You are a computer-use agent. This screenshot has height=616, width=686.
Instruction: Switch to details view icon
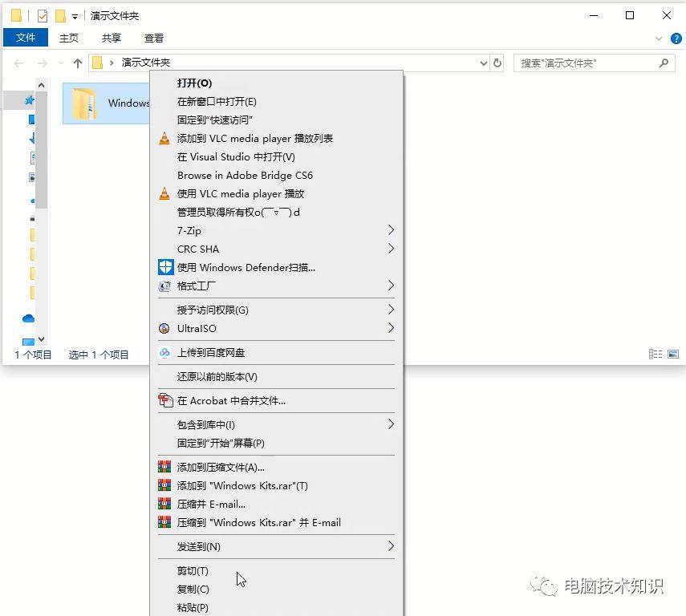coord(656,354)
